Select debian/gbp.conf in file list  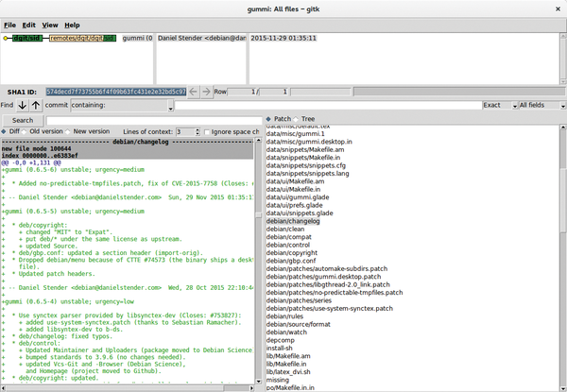pyautogui.click(x=291, y=261)
